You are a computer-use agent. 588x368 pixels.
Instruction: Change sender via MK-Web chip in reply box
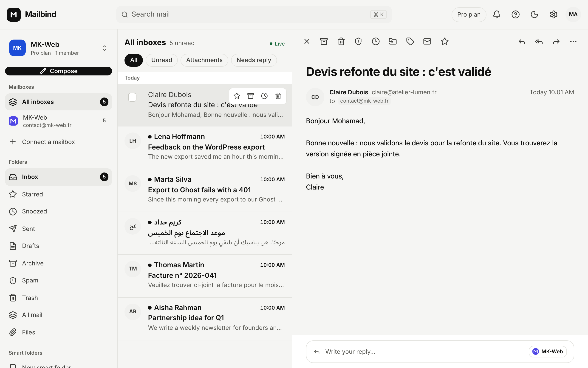coord(548,352)
